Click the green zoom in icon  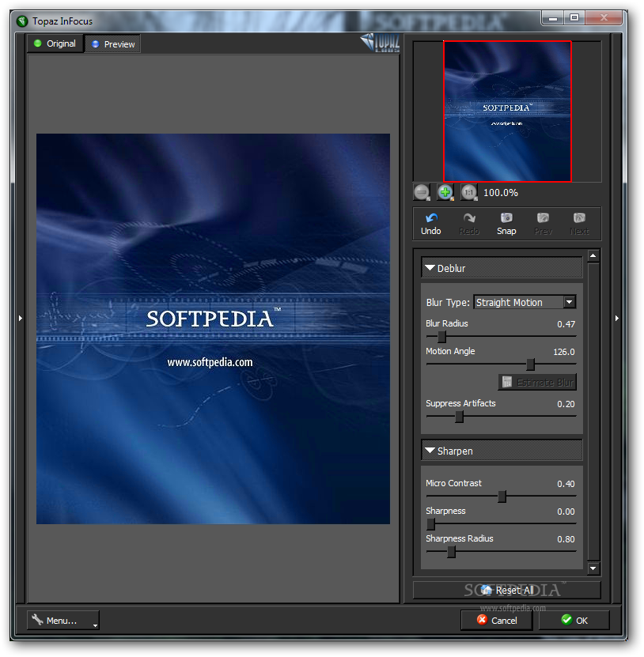(445, 192)
